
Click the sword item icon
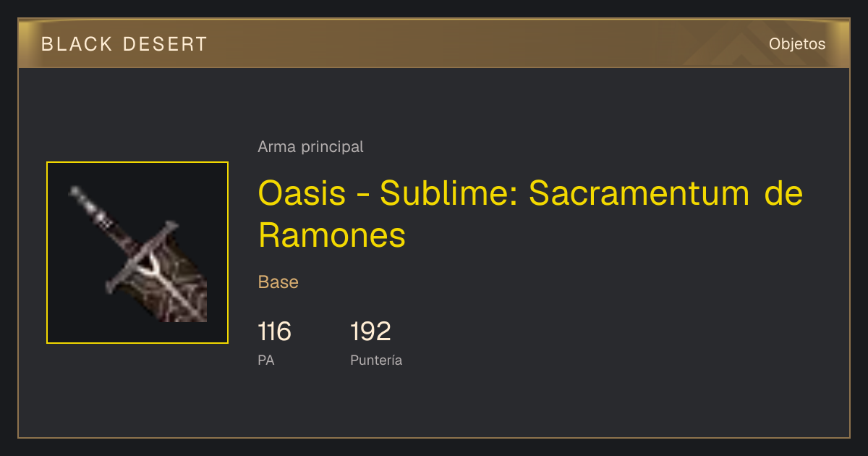(x=137, y=253)
